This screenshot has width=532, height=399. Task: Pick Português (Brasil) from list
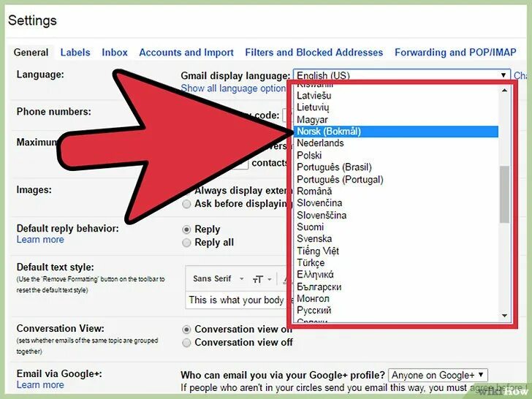point(395,167)
